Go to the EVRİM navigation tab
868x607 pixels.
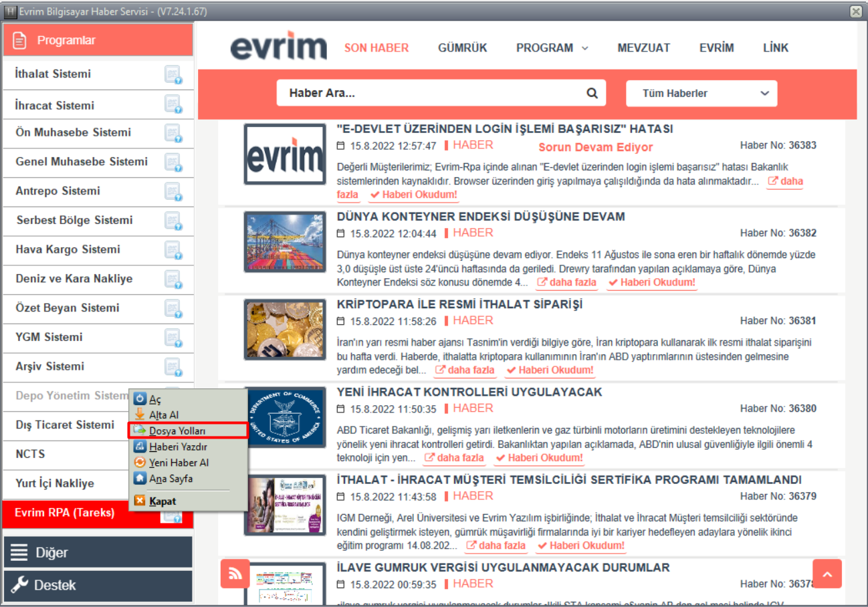tap(717, 48)
